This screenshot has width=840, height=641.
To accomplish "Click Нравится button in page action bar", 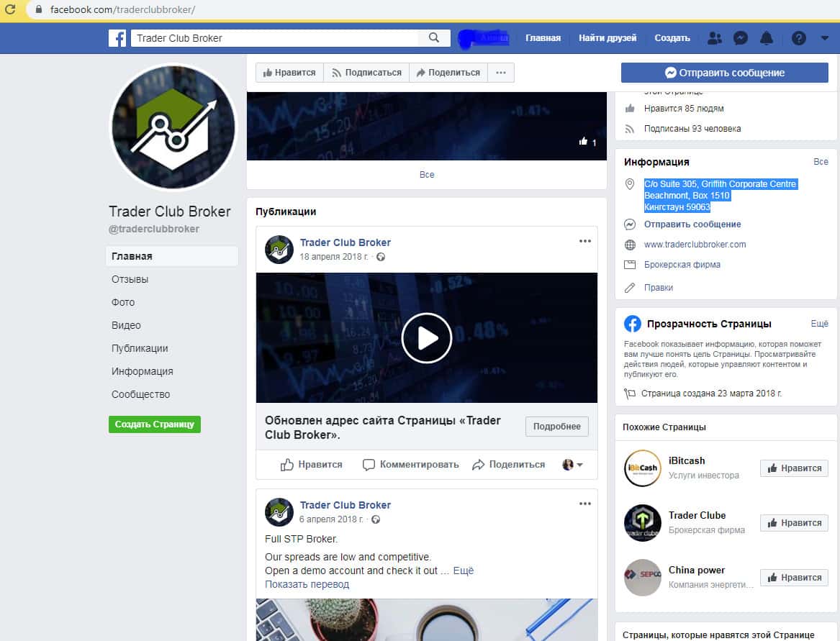I will coord(290,72).
